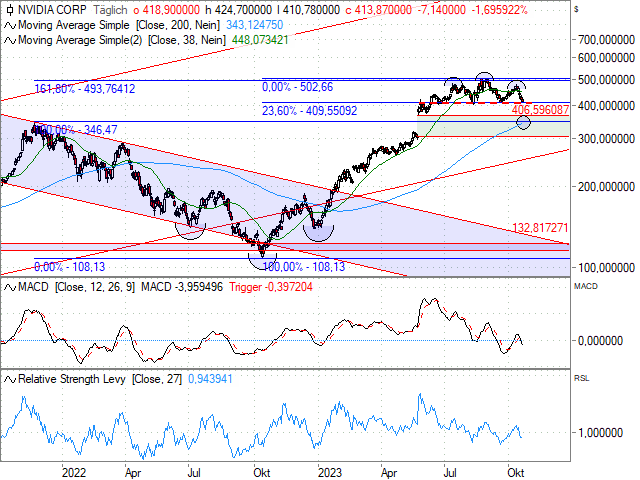Click the 200-day average value 343,124750
The image size is (640, 480).
tap(255, 25)
